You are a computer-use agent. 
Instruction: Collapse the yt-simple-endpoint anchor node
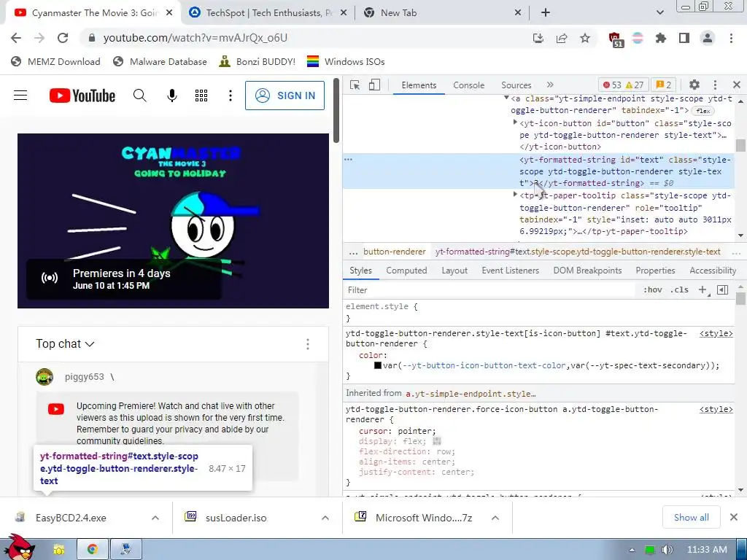[506, 98]
